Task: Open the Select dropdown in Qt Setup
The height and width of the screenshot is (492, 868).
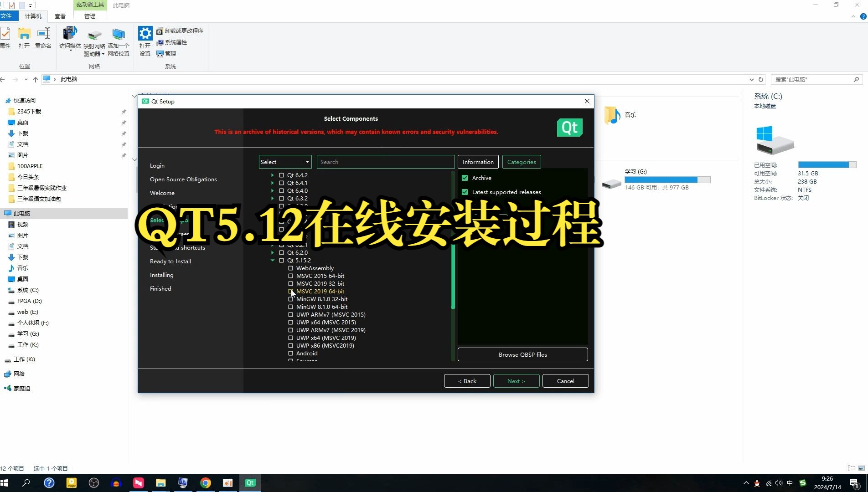Action: [x=285, y=162]
